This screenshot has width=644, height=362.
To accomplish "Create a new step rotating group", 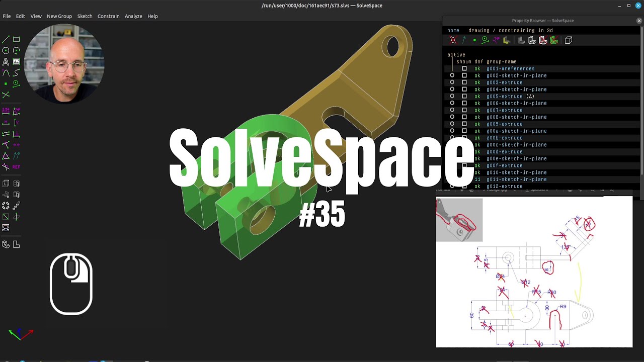I will (6, 206).
